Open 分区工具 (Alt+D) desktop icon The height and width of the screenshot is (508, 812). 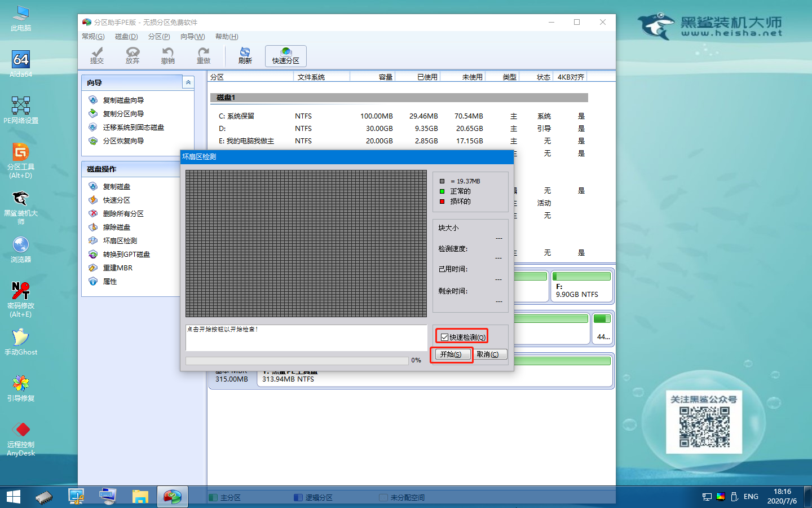coord(21,161)
